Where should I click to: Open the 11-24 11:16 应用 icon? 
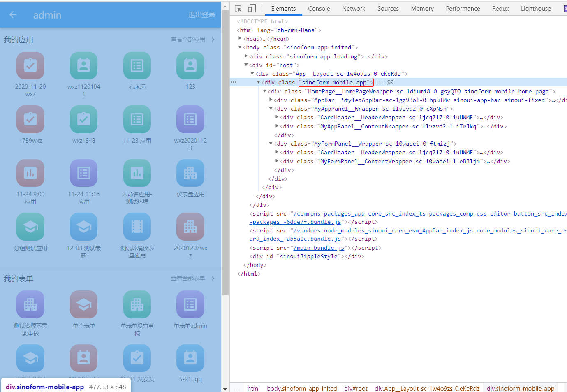click(x=84, y=173)
